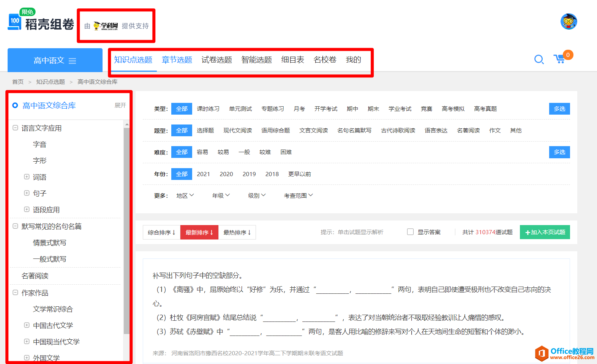Viewport: 597px width, 364px height.
Task: Click the 学科网 logo
Action: coord(106,26)
